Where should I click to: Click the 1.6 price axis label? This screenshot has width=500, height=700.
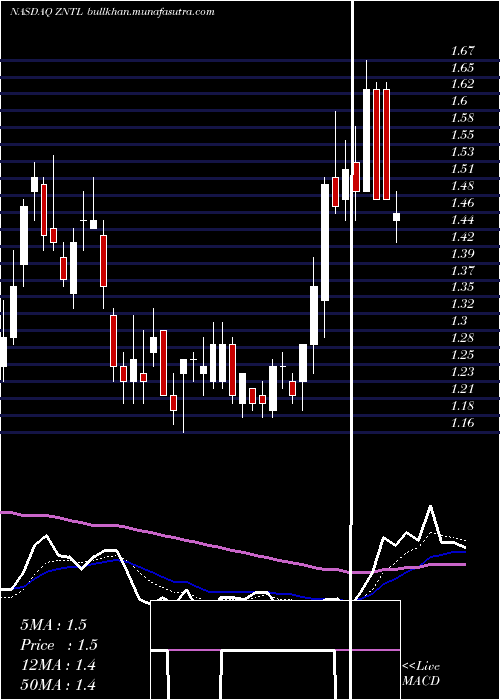[x=459, y=101]
